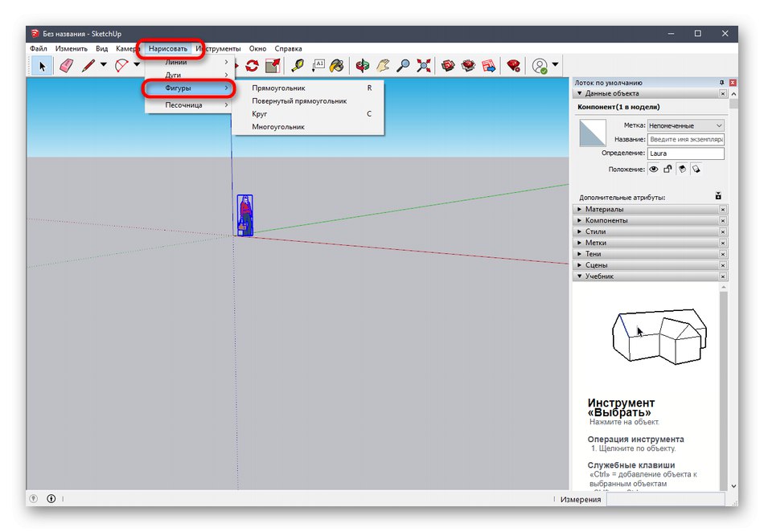Screen dimensions: 764x532
Task: Close the Учебник panel section
Action: pos(723,276)
